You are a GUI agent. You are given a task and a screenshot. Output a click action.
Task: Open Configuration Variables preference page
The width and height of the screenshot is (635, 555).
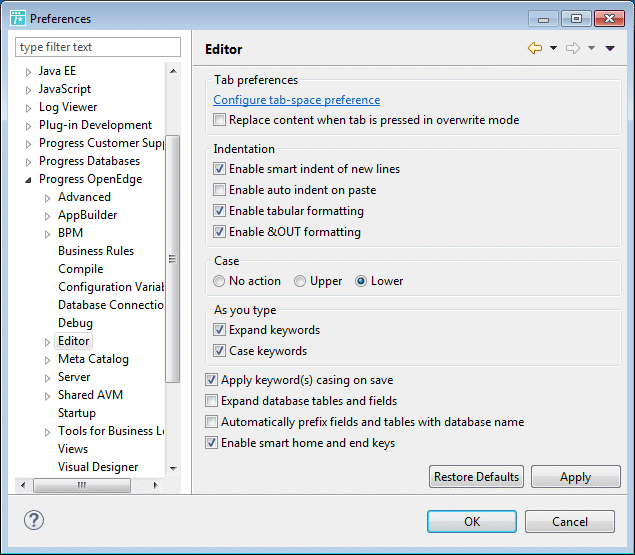tap(111, 287)
